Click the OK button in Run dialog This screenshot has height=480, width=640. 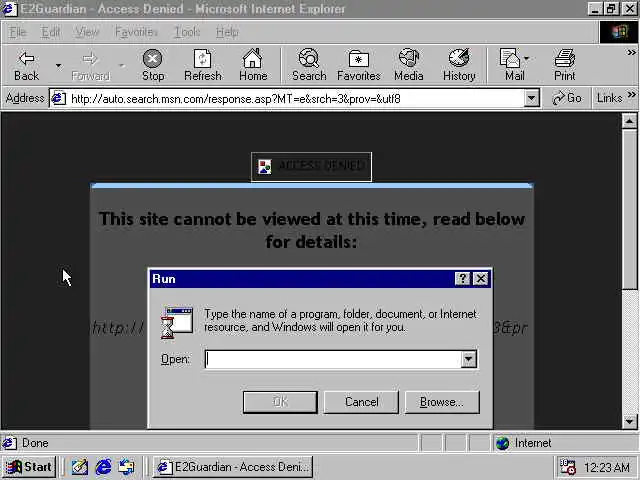280,402
